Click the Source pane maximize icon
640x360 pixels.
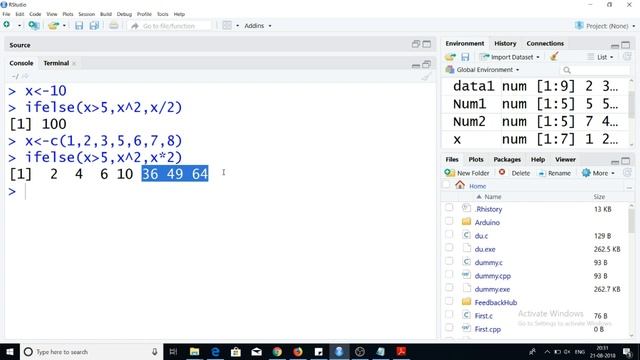point(427,44)
